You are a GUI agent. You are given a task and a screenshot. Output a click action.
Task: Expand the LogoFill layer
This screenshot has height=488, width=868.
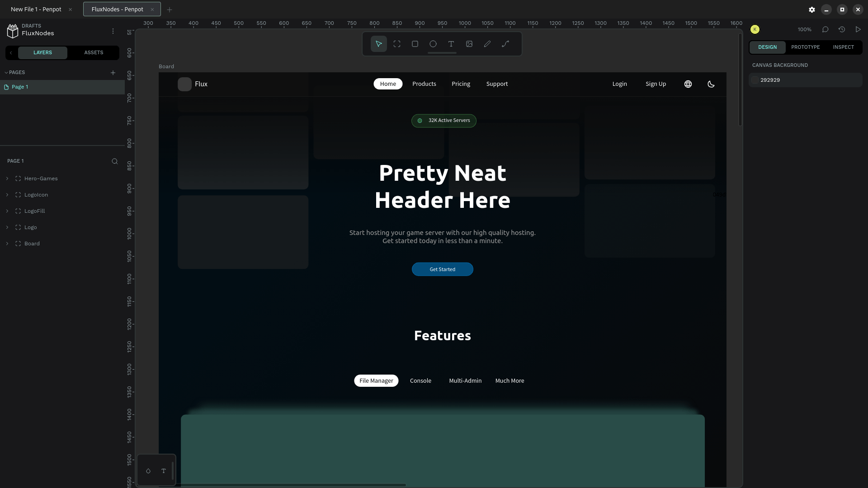click(x=7, y=211)
